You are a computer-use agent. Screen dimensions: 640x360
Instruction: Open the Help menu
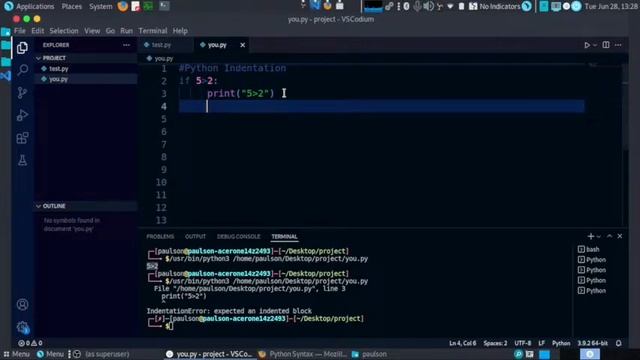coord(180,31)
